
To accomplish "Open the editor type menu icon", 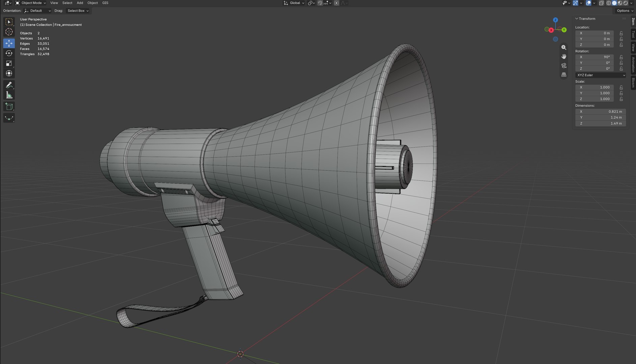I will (x=7, y=3).
